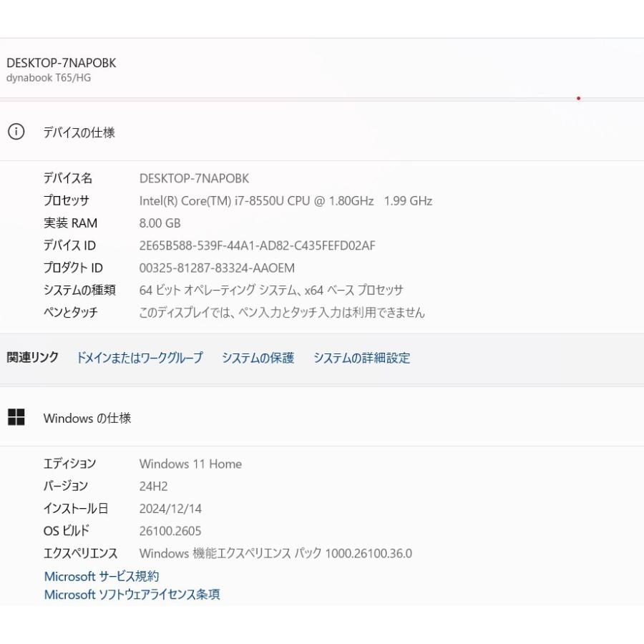Viewport: 644px width, 644px height.
Task: Open the システムの詳細設定 link
Action: [x=361, y=358]
